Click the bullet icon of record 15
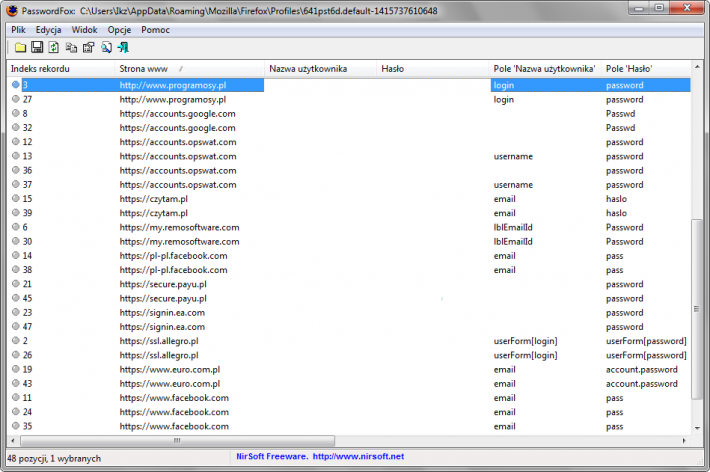 pyautogui.click(x=16, y=198)
